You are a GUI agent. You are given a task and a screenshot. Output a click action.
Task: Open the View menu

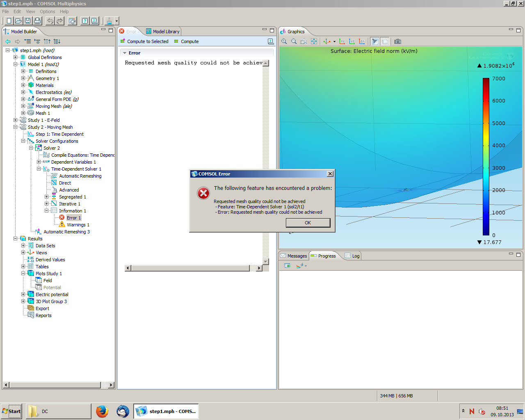[31, 11]
